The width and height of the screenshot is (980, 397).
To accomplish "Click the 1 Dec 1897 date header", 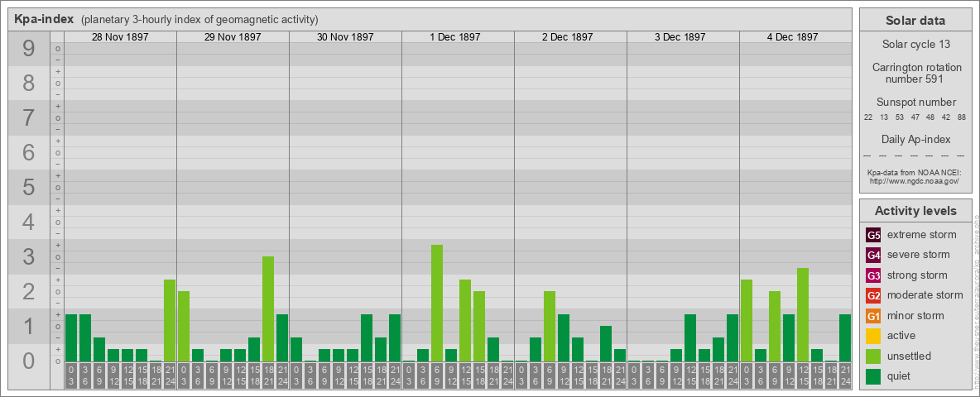I will point(455,37).
